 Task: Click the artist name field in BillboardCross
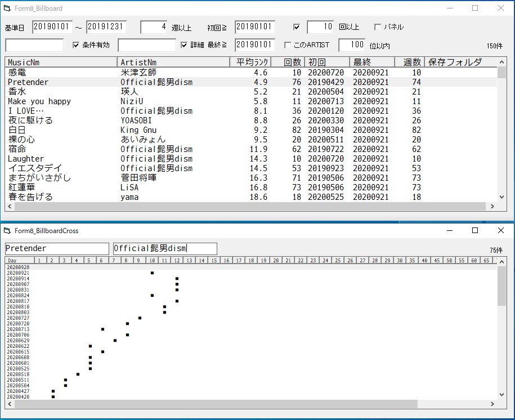click(x=165, y=248)
